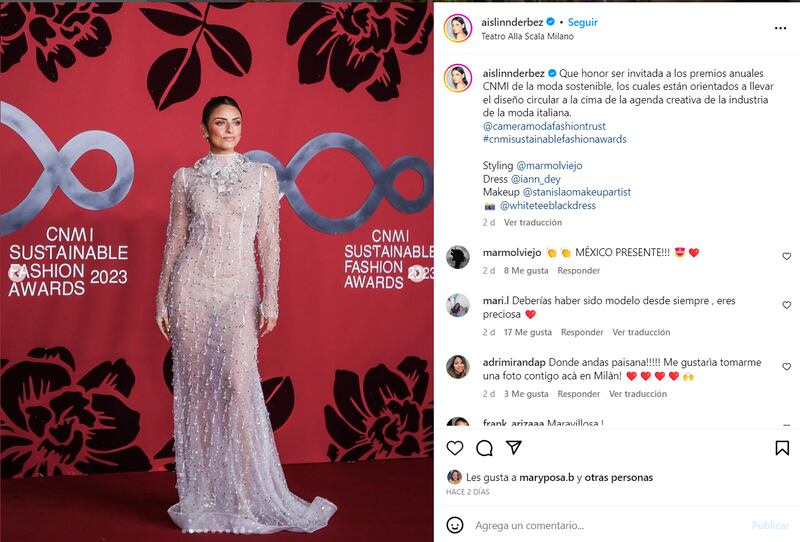Open @cameramodafashiontrust profile mention

click(544, 126)
